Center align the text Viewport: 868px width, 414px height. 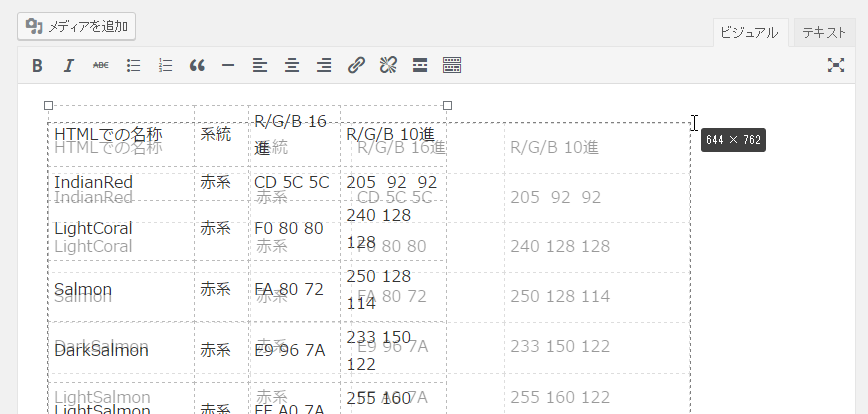tap(292, 66)
